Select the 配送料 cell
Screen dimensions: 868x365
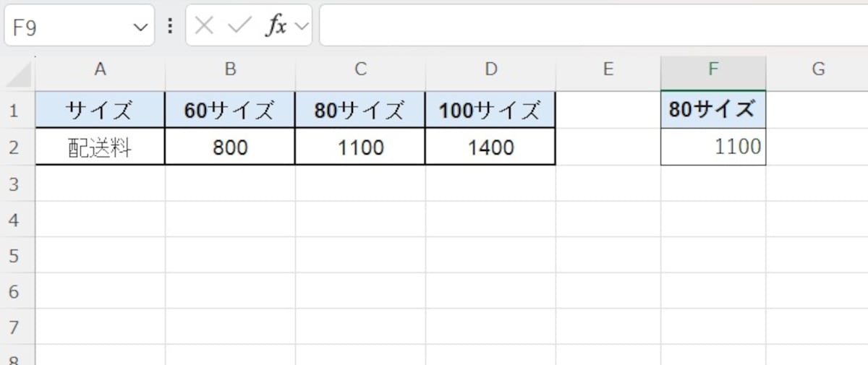[100, 147]
